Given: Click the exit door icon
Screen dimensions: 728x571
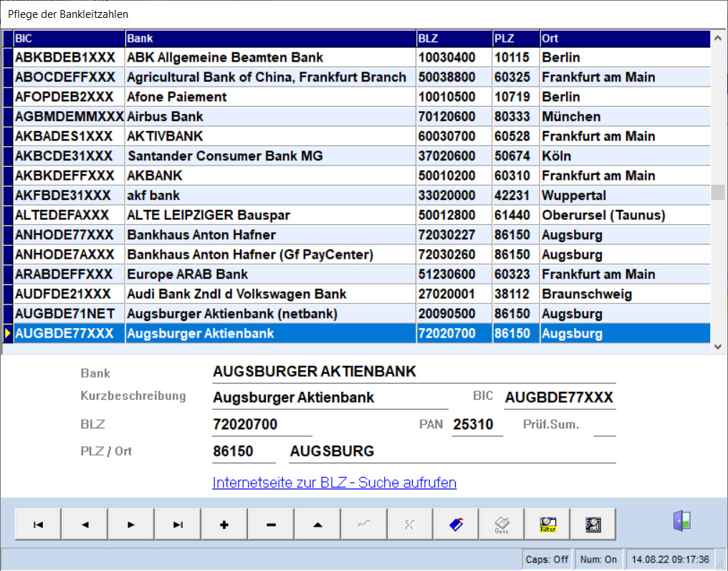Looking at the screenshot, I should 681,522.
